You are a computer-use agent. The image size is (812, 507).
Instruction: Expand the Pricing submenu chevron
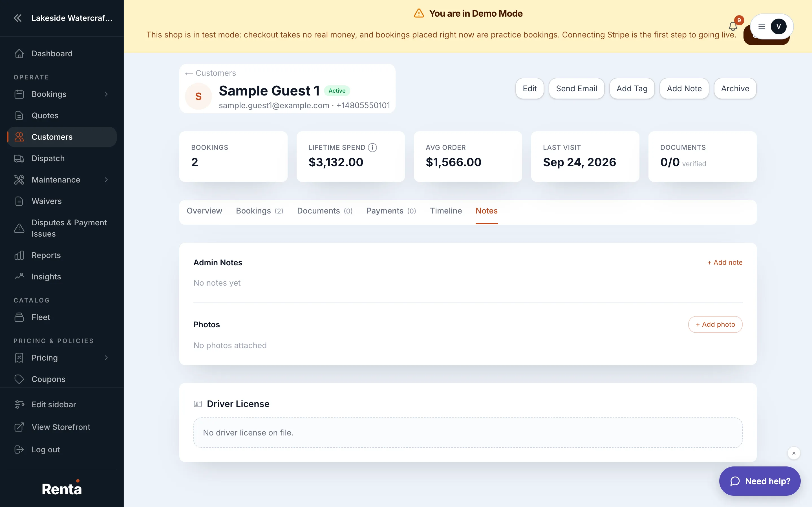tap(106, 358)
